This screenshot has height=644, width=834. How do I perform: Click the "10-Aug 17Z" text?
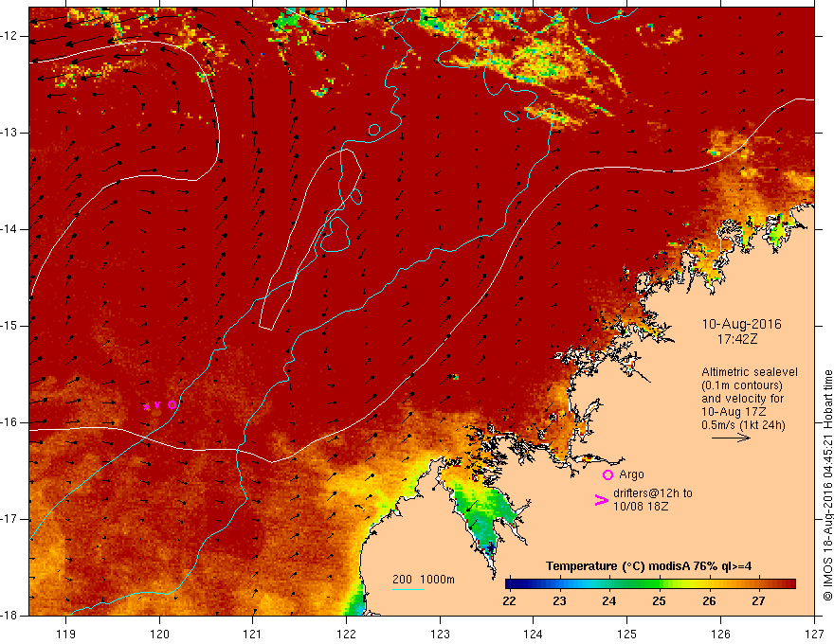[732, 412]
